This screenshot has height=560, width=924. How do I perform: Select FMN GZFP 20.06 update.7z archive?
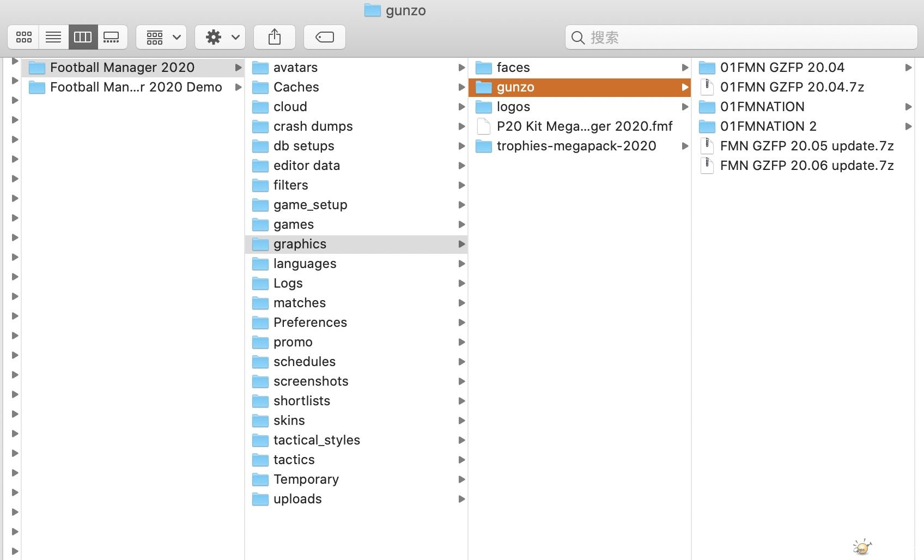804,166
